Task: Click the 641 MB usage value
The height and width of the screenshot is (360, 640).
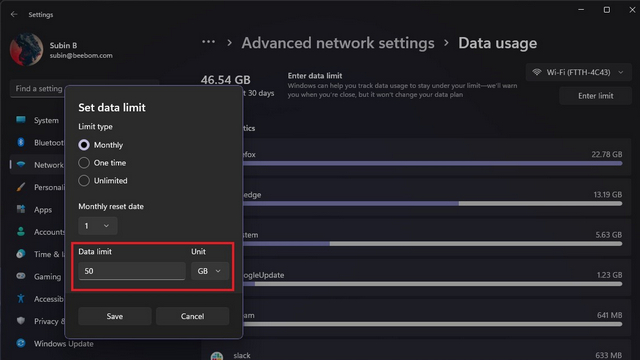Action: tap(609, 315)
